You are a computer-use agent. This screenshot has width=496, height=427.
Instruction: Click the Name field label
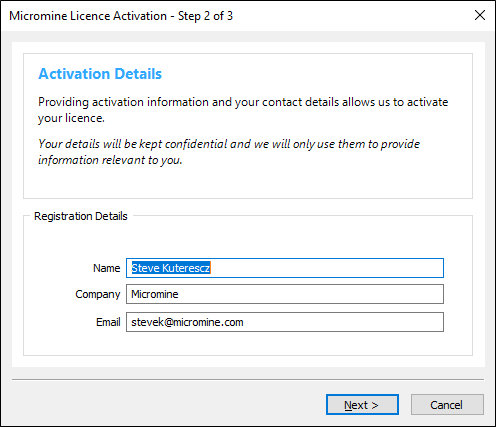[x=106, y=268]
